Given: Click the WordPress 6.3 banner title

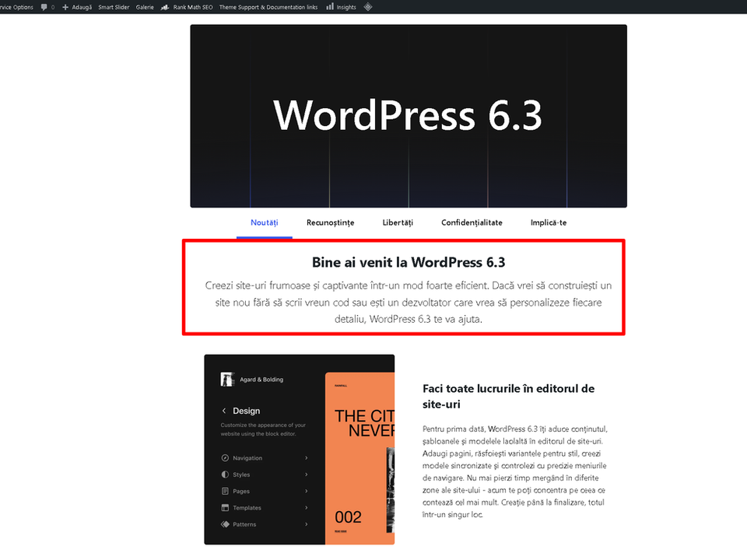Looking at the screenshot, I should pos(408,115).
